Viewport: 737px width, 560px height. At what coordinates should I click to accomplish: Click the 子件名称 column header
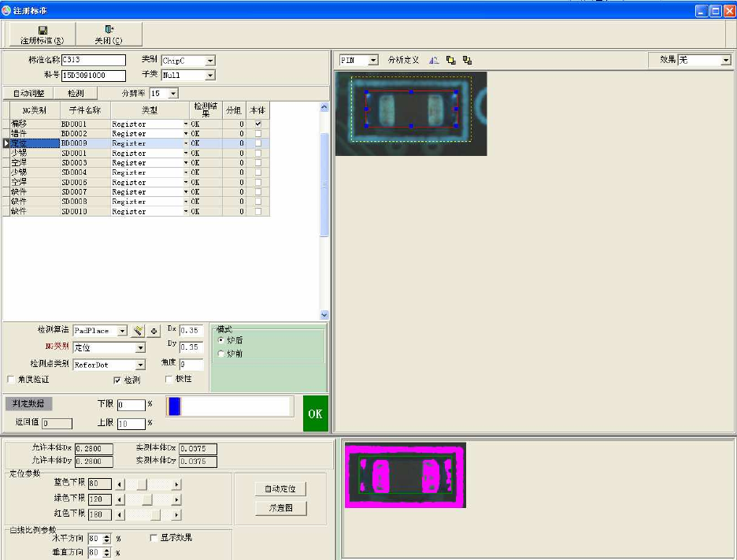85,110
